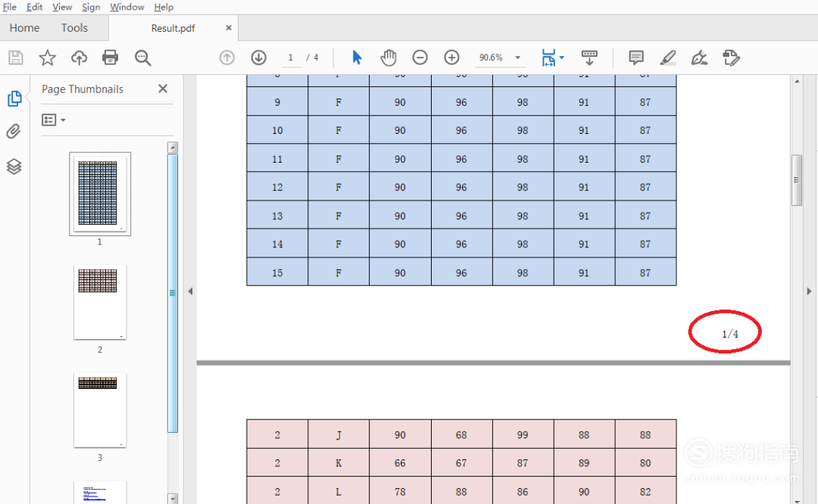
Task: Zoom out with minus button
Action: [x=420, y=58]
